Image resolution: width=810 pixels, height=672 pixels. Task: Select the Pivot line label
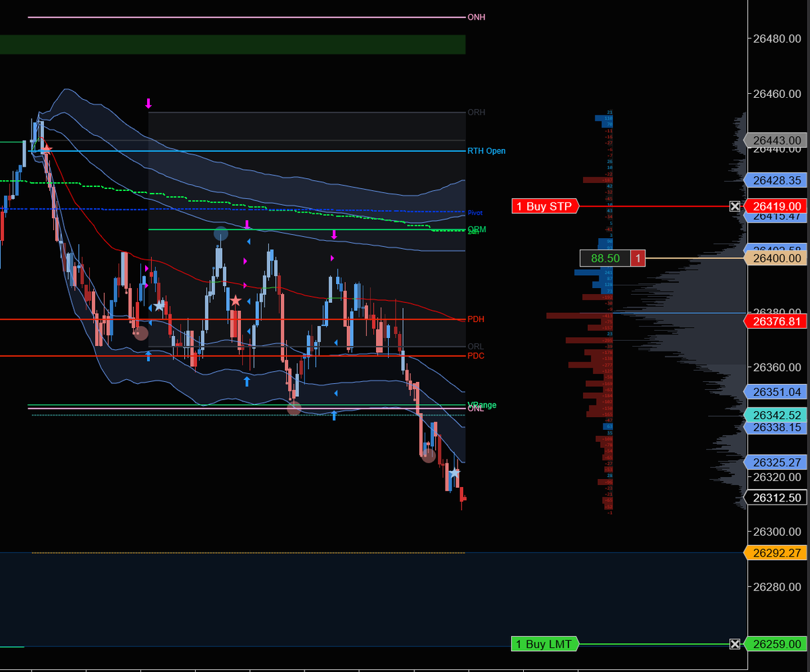pos(475,212)
